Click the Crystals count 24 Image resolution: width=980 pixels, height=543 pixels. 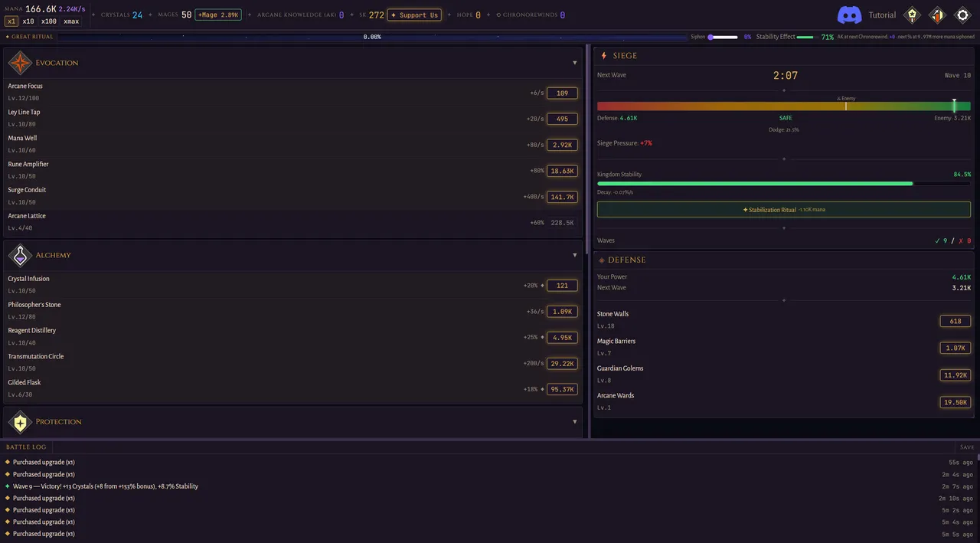click(137, 15)
